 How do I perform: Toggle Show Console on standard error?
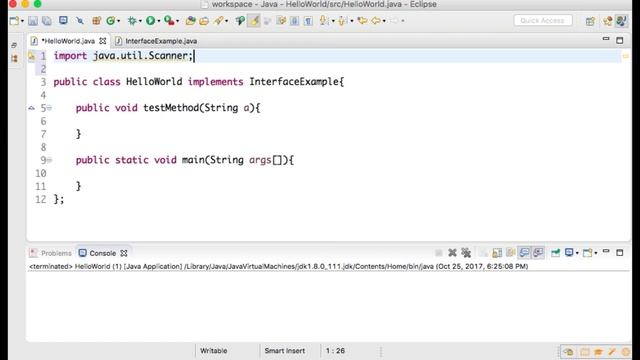538,253
